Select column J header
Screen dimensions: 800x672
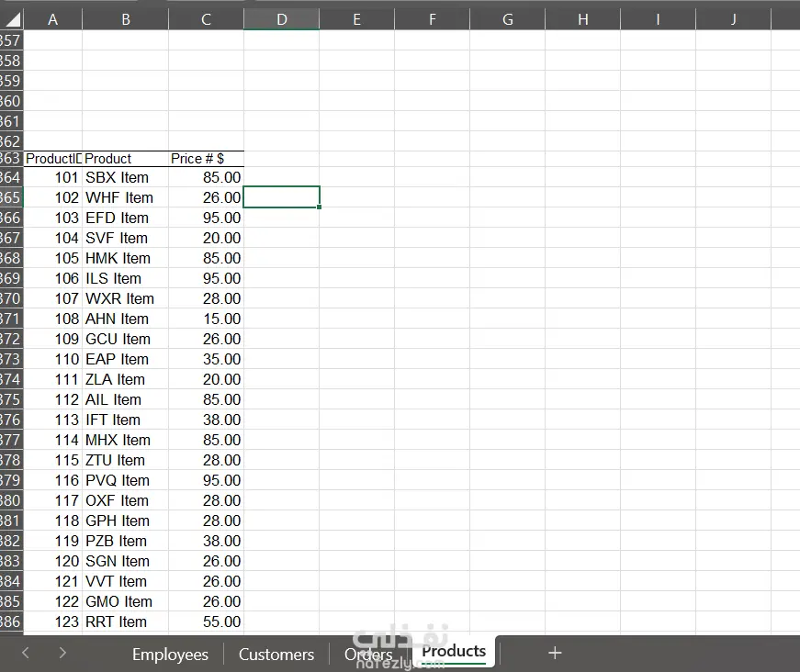[x=733, y=19]
